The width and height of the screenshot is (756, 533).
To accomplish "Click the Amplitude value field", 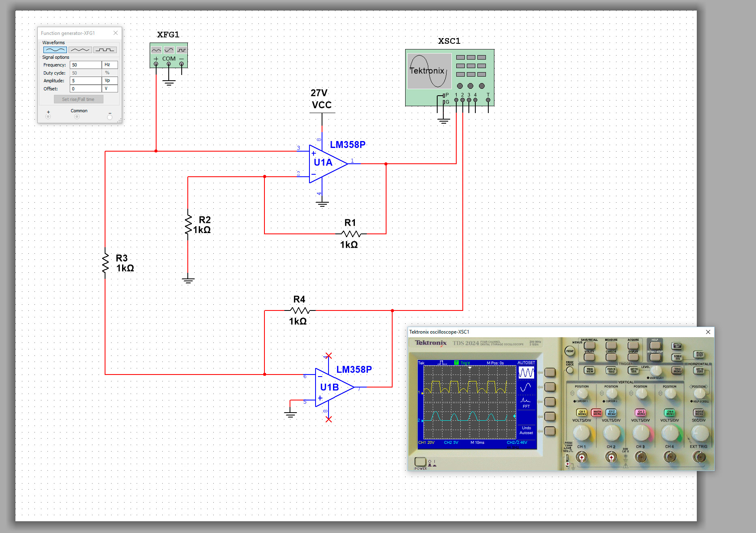I will (x=86, y=81).
